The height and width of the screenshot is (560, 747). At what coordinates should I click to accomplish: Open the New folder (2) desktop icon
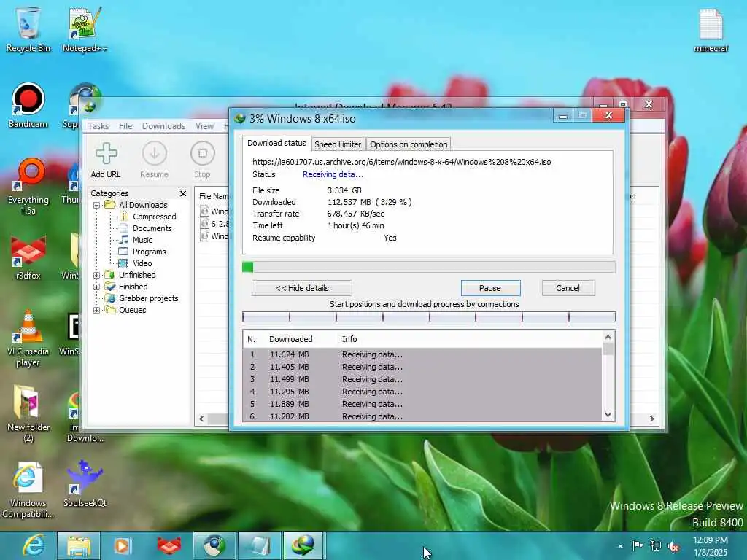coord(28,414)
